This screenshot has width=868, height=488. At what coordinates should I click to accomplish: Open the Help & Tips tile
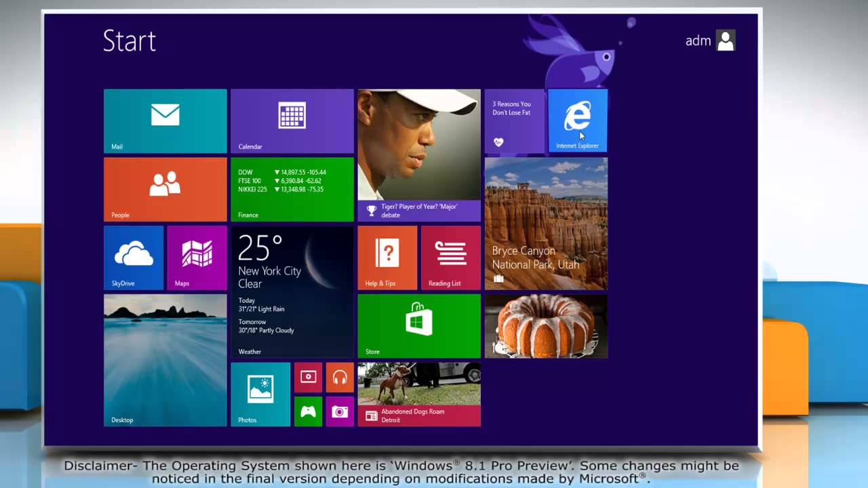387,258
